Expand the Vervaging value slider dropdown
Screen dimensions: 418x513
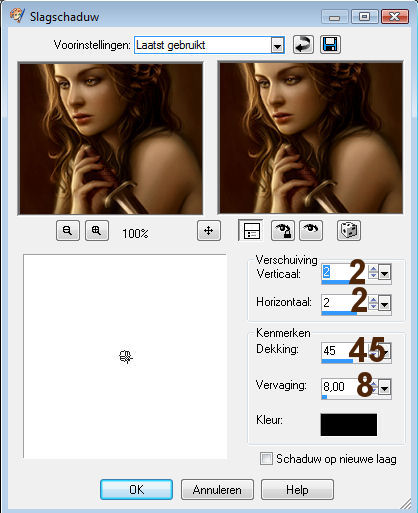(x=385, y=388)
